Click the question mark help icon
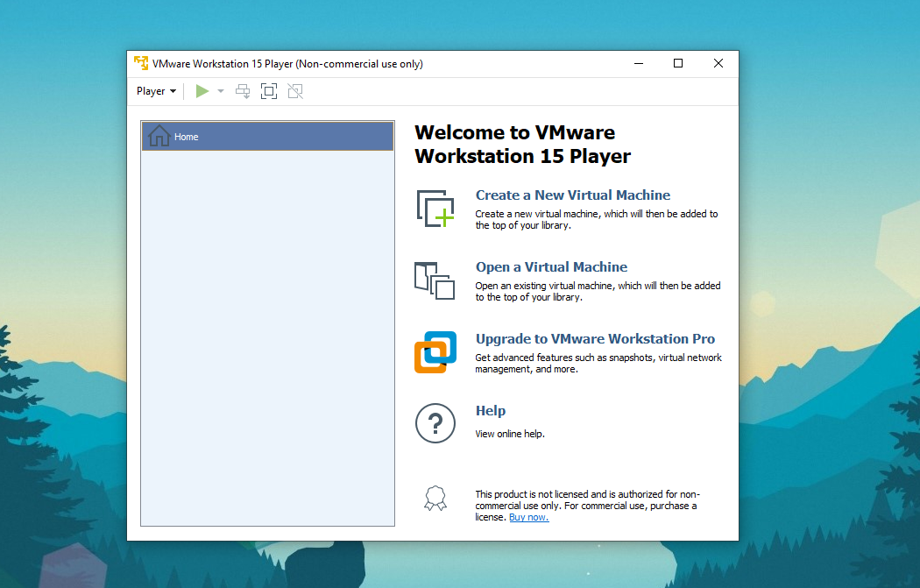This screenshot has height=588, width=920. tap(435, 423)
